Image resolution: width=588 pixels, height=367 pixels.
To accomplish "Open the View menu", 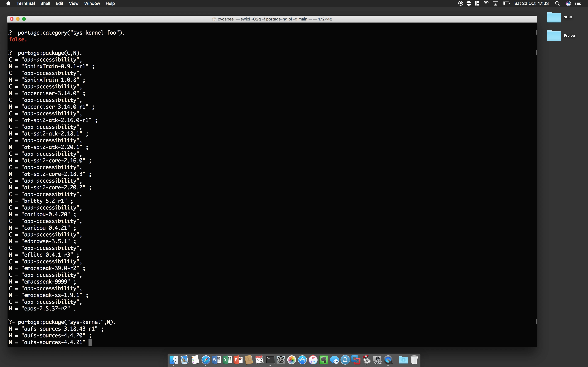I will click(73, 3).
